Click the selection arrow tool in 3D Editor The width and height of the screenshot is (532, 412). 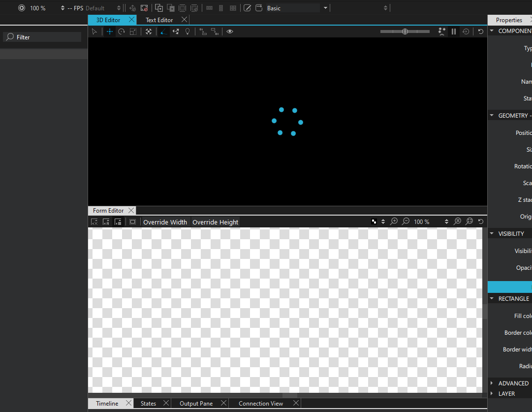pyautogui.click(x=94, y=32)
